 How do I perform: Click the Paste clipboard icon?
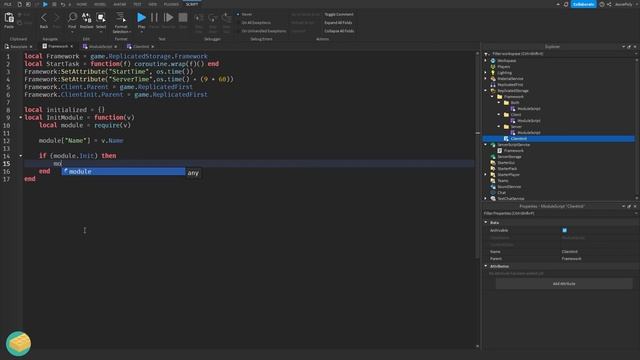[x=9, y=18]
